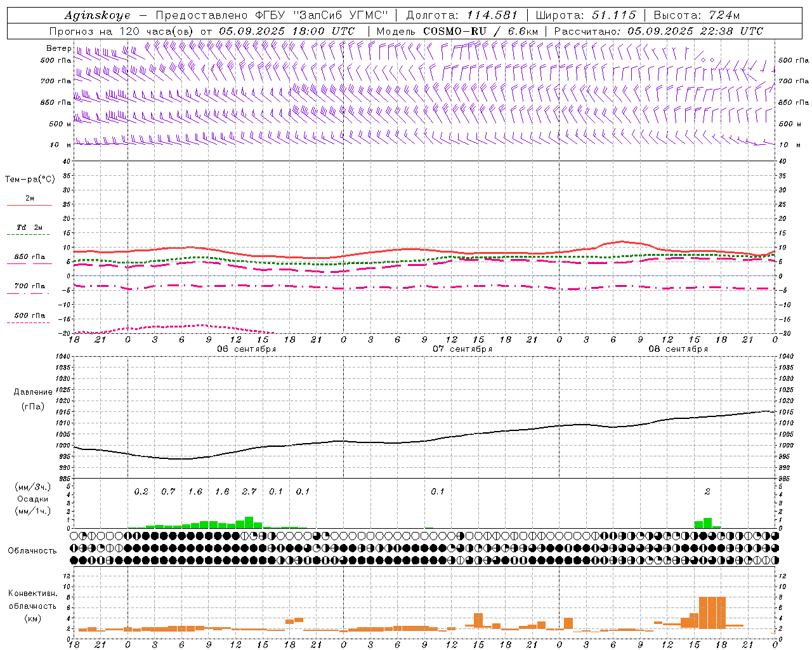Screen dimensions: 812x650
Task: Click the "Облачность" cloud cover label
Action: click(x=32, y=550)
